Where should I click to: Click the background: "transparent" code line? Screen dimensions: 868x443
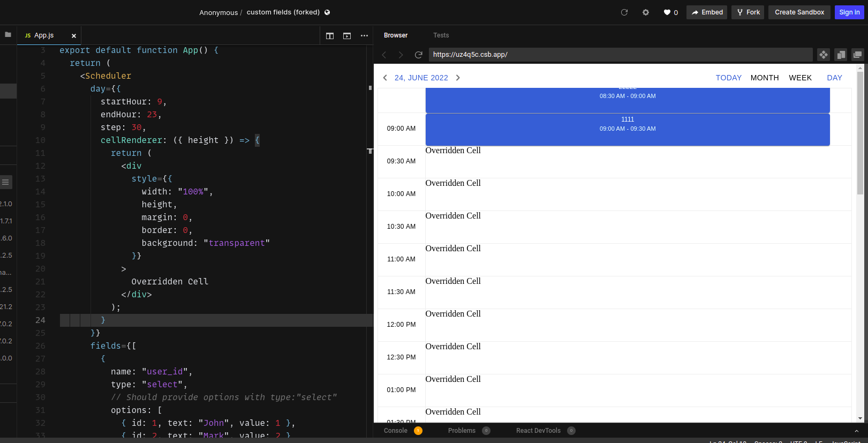point(206,243)
